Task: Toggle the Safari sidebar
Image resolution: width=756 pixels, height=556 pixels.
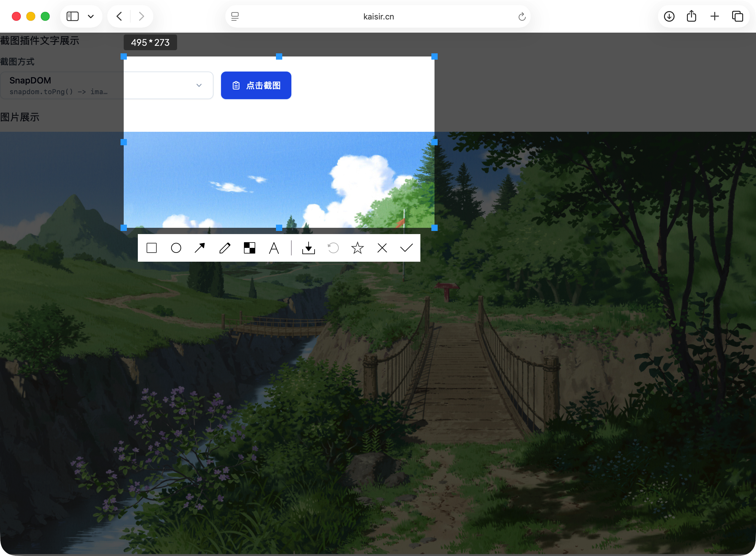Action: pos(73,17)
